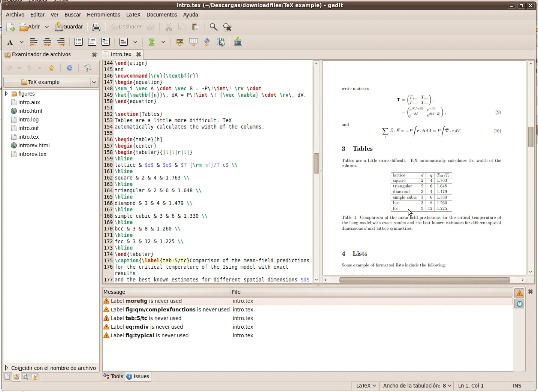538x392 pixels.
Task: Print the current document
Action: click(x=96, y=27)
